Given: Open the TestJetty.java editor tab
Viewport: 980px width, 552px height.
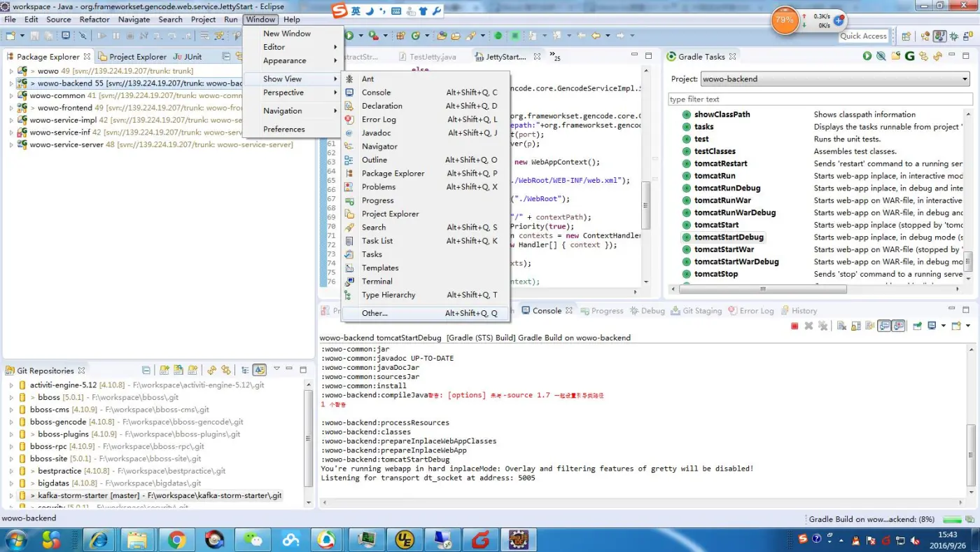Looking at the screenshot, I should click(427, 57).
